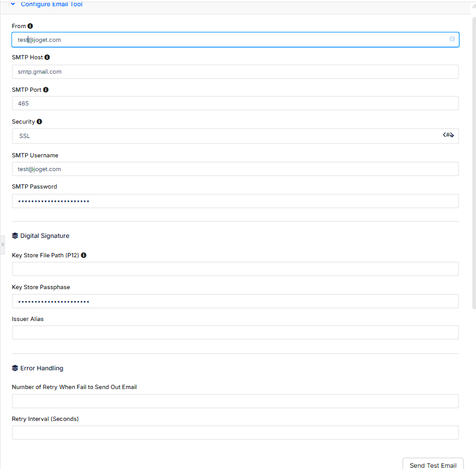Focus the SMTP Port field
The height and width of the screenshot is (469, 476).
235,104
